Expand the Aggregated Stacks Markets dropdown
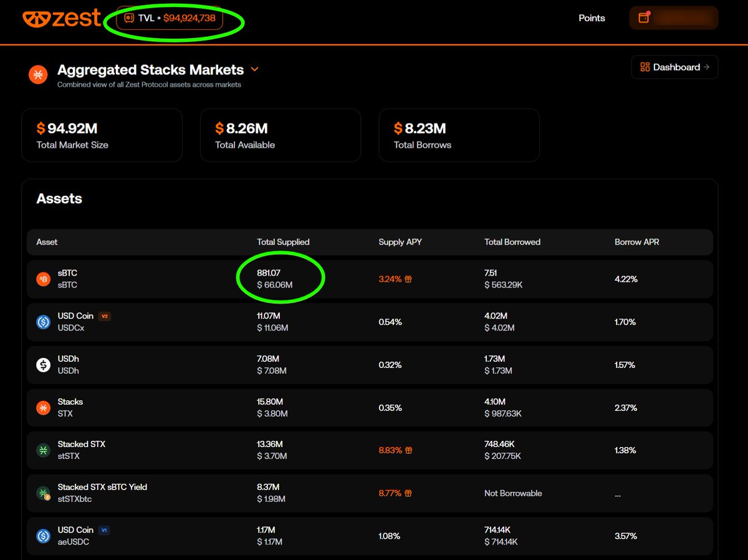 coord(254,69)
